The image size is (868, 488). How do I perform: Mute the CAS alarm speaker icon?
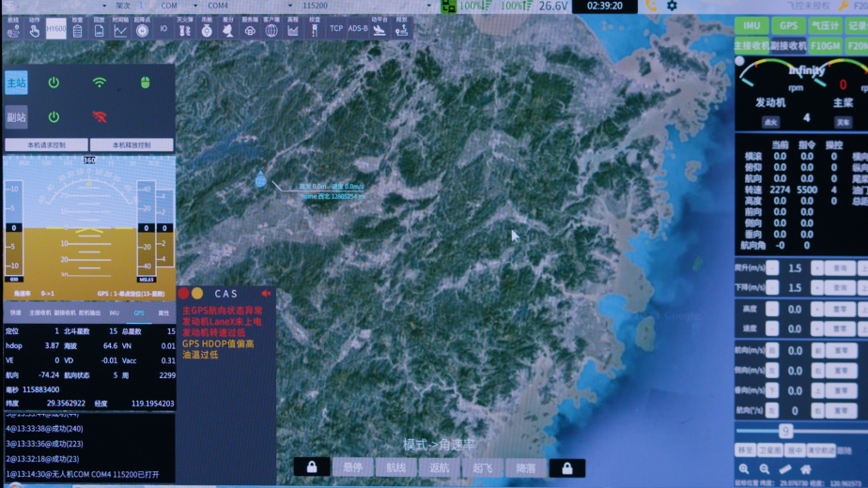[266, 294]
